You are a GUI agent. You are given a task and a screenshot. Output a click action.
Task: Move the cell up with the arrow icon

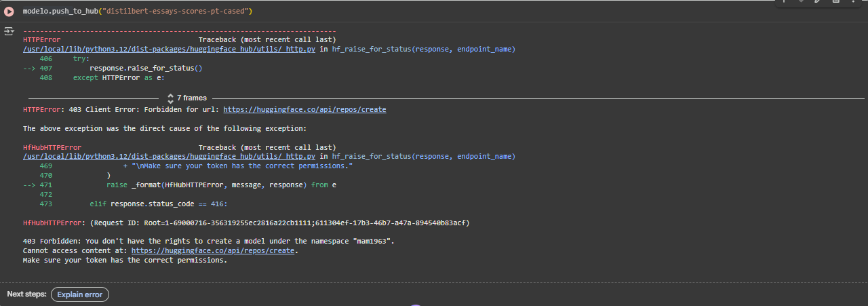[784, 2]
